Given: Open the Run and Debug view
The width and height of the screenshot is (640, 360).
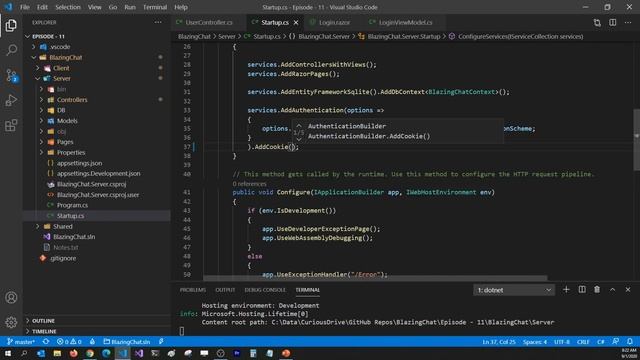Looking at the screenshot, I should click(11, 100).
